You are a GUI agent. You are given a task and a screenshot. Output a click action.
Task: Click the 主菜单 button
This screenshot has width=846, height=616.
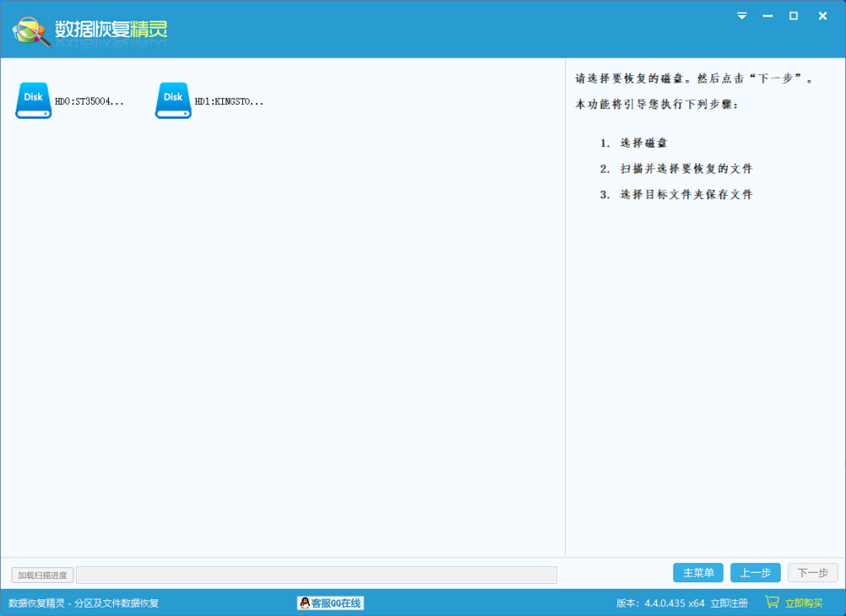tap(698, 573)
